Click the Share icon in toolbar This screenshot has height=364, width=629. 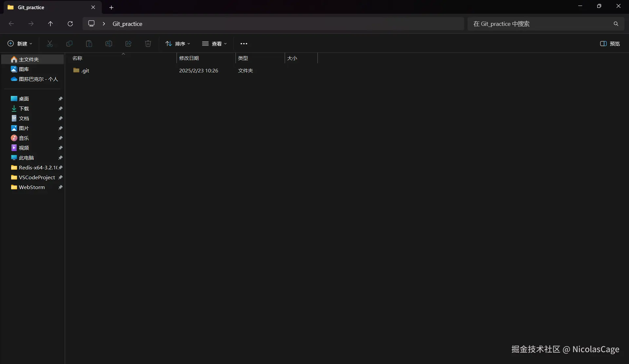coord(128,44)
